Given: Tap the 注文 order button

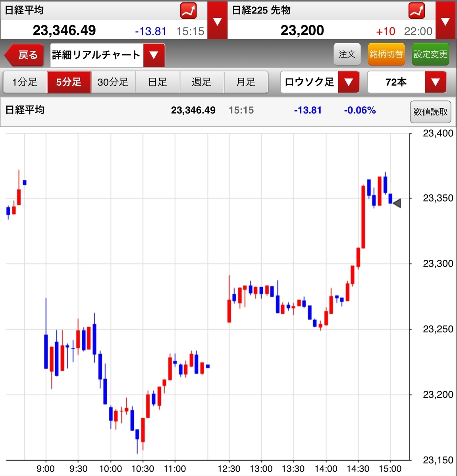Looking at the screenshot, I should tap(347, 54).
